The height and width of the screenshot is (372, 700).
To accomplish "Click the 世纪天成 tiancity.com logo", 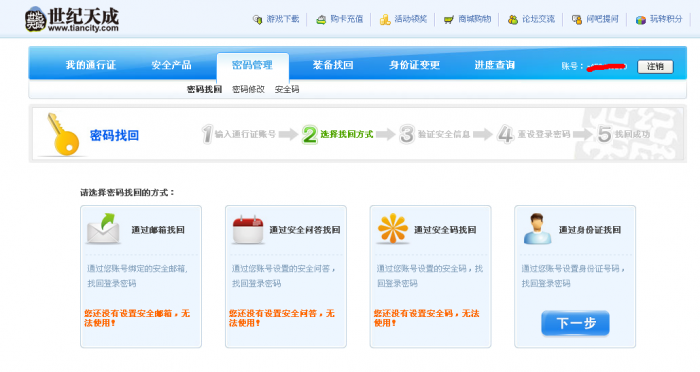I will click(x=72, y=20).
